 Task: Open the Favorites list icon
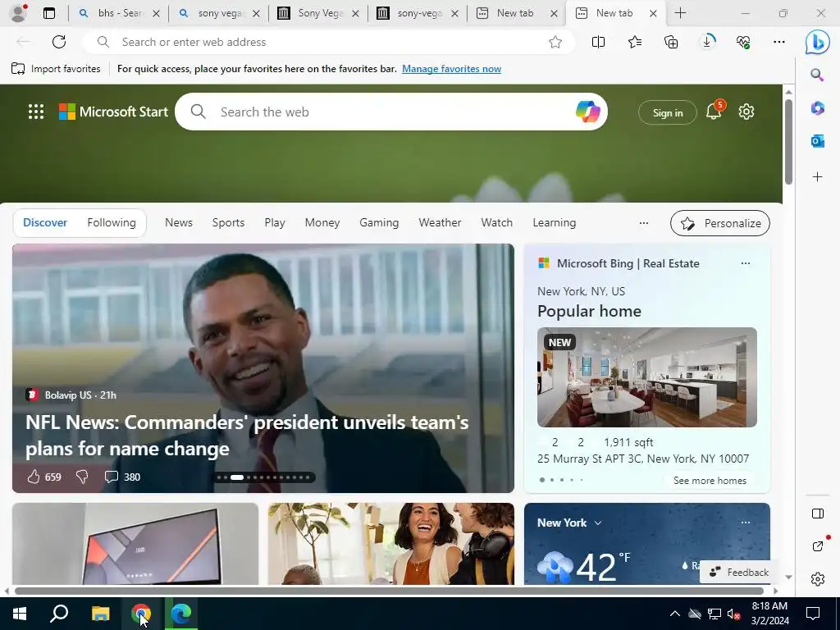tap(635, 42)
